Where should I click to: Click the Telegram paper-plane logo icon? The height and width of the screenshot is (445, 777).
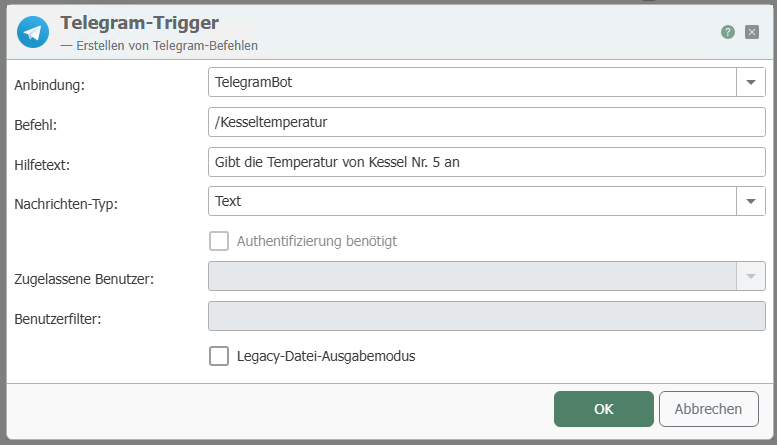point(35,32)
